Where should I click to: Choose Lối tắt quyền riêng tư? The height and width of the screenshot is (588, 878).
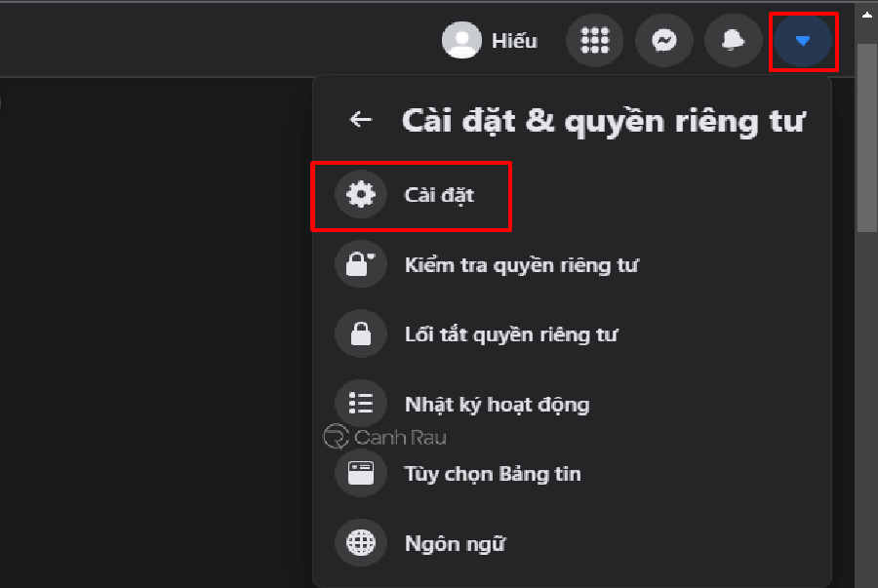(x=510, y=334)
